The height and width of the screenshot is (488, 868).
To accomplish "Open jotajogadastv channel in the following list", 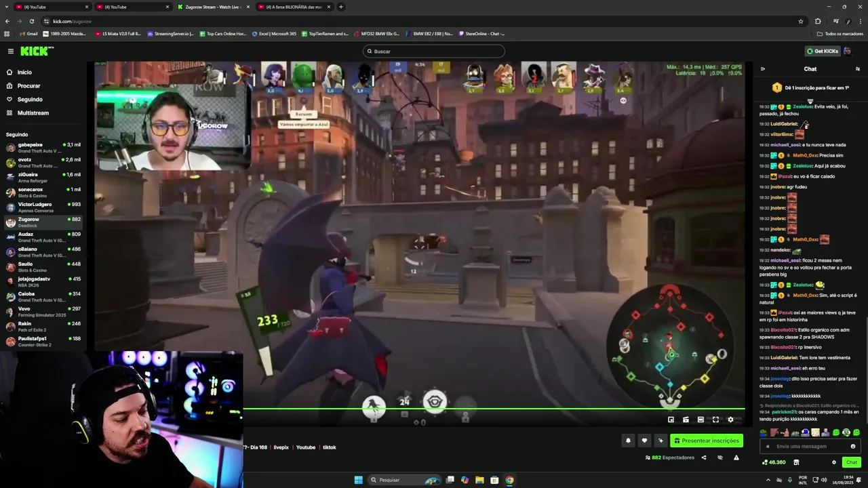I will [43, 281].
